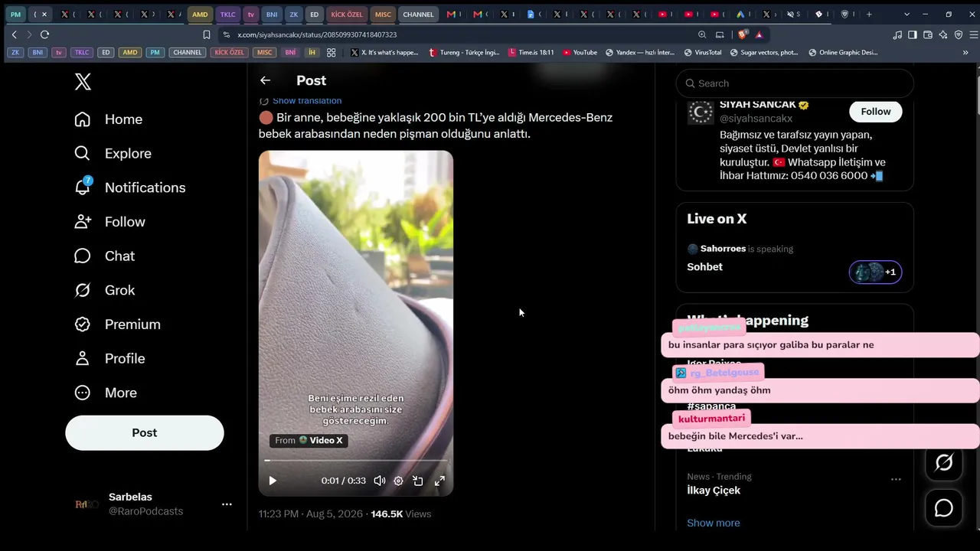
Task: Open Explore in the X sidebar
Action: point(113,154)
